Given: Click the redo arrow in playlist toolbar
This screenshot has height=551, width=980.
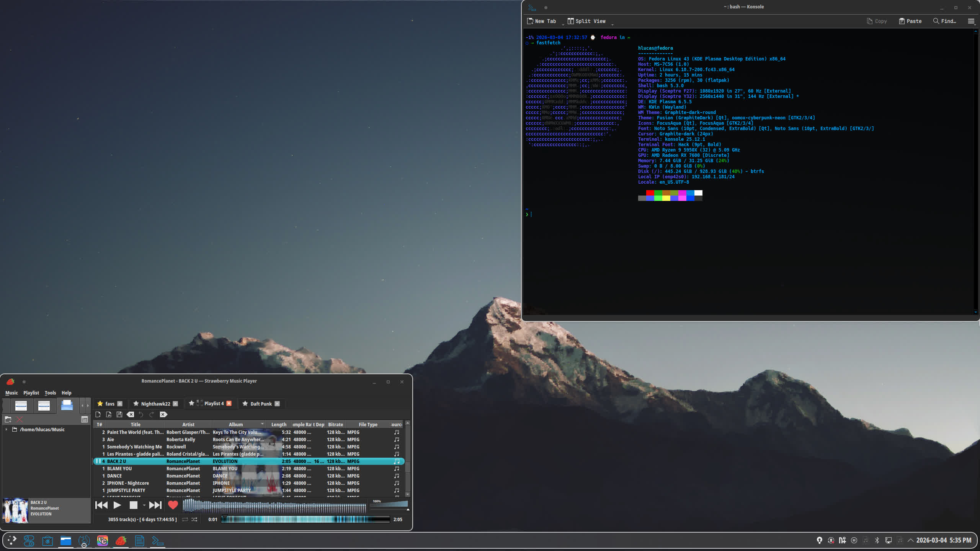Looking at the screenshot, I should tap(152, 414).
